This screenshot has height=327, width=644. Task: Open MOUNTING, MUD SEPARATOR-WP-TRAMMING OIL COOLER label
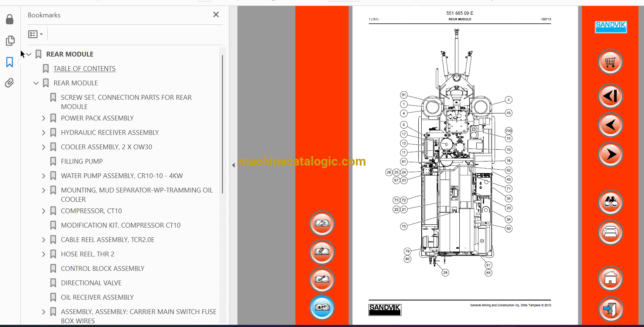[137, 195]
